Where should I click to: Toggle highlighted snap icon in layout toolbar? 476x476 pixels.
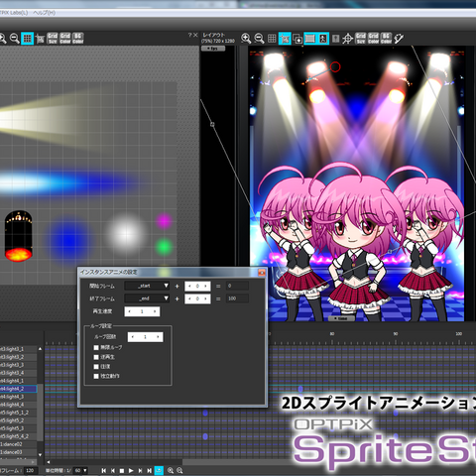tap(285, 39)
